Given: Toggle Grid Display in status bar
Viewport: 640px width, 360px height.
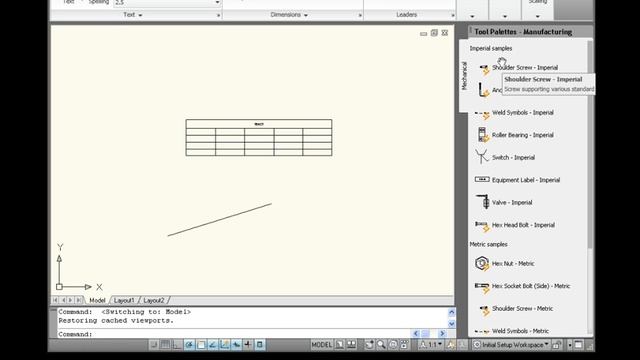Looking at the screenshot, I should [165, 344].
